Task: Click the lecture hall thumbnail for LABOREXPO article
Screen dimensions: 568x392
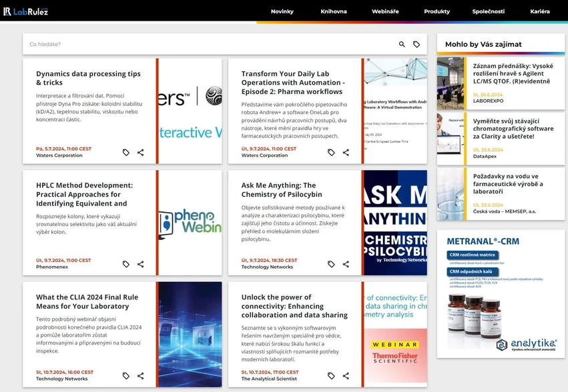Action: pyautogui.click(x=451, y=83)
